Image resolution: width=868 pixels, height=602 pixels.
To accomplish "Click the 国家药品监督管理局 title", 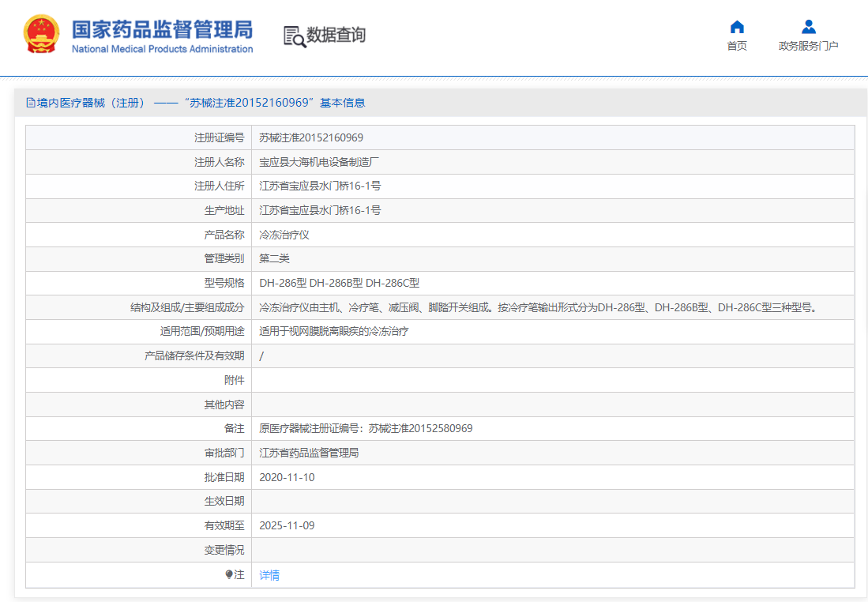I will tap(162, 29).
